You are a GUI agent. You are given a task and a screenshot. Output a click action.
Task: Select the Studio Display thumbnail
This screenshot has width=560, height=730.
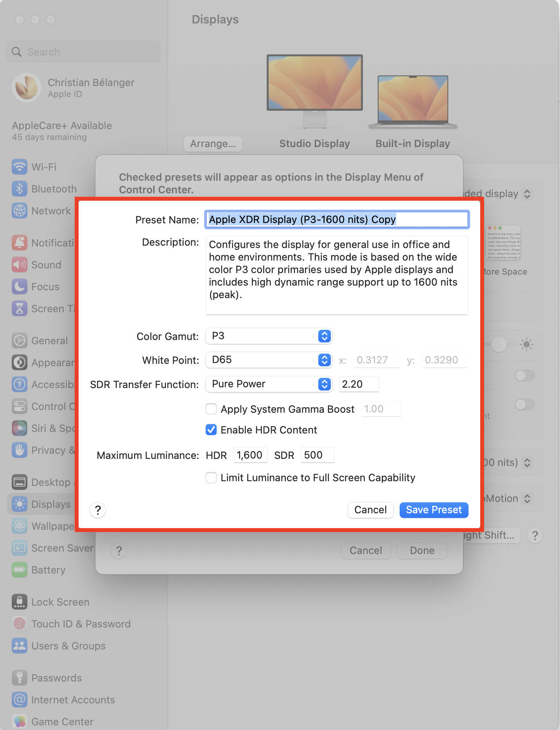(x=314, y=92)
